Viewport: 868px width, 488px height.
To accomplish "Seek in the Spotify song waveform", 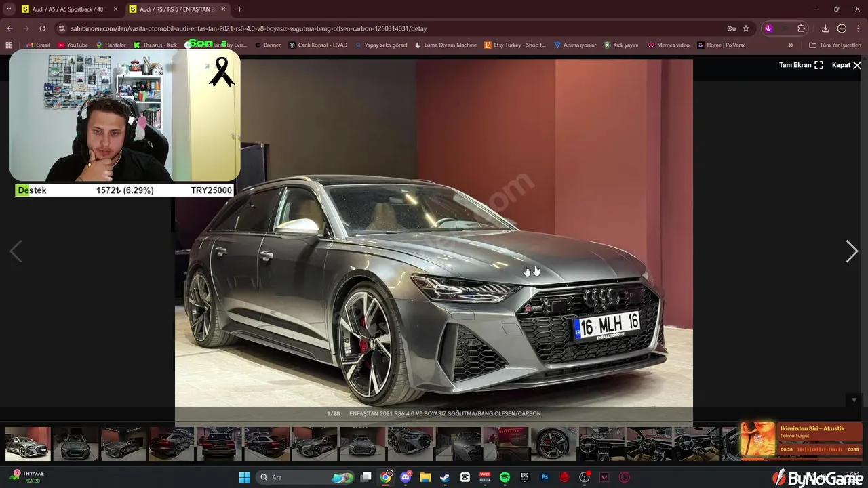I will [x=820, y=449].
